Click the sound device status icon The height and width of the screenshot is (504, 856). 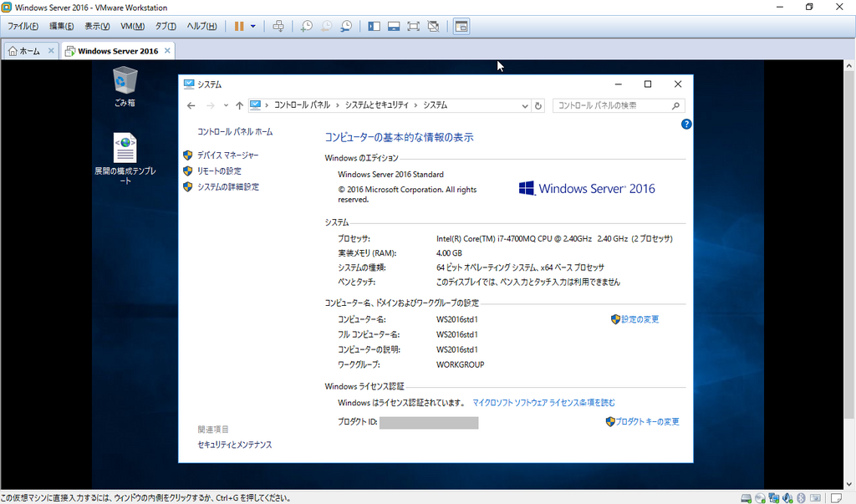tap(787, 497)
